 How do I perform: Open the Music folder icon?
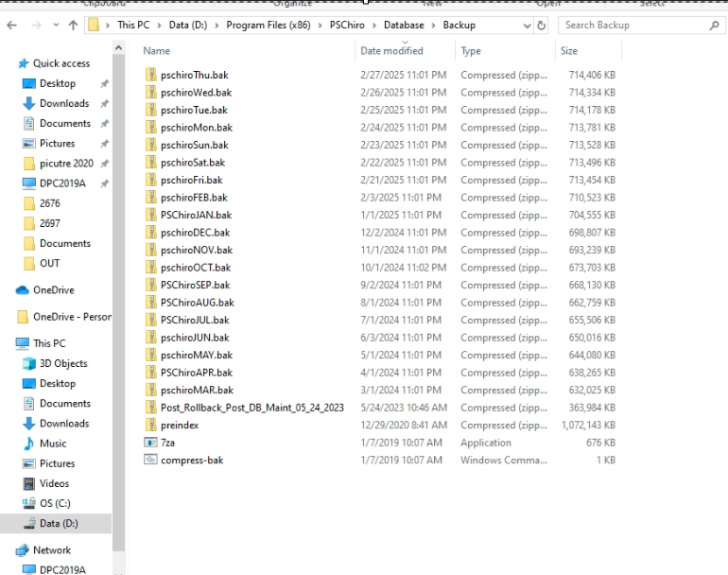(28, 444)
